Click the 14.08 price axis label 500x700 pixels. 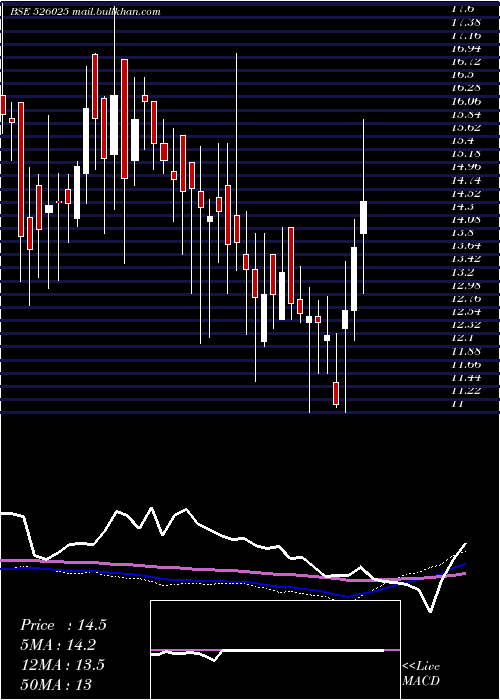point(466,219)
